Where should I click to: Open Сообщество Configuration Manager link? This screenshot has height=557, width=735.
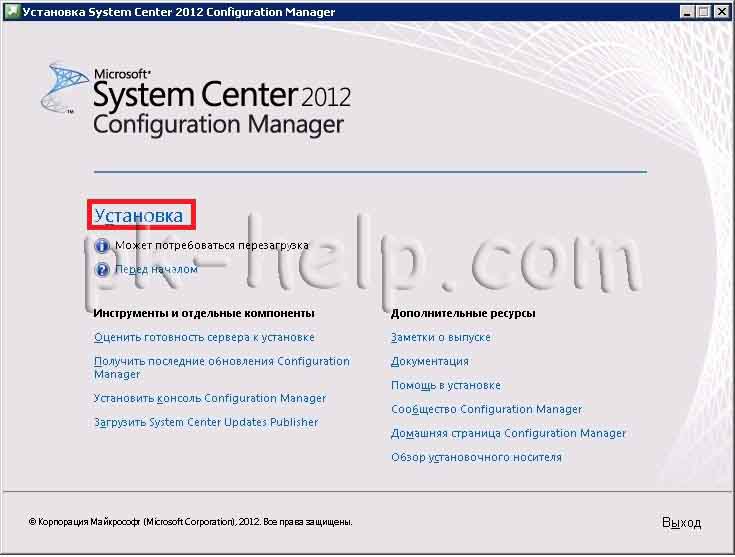(x=487, y=409)
